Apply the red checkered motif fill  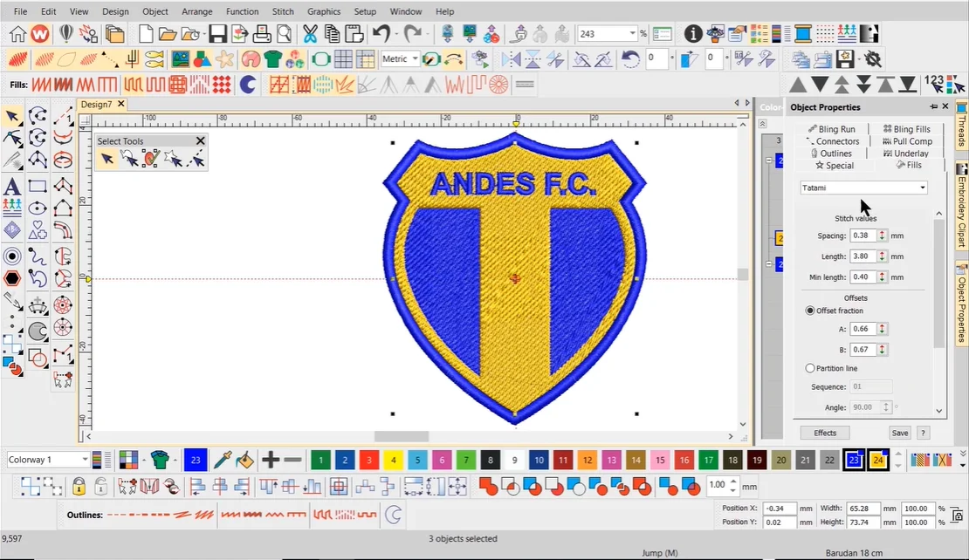coord(222,84)
